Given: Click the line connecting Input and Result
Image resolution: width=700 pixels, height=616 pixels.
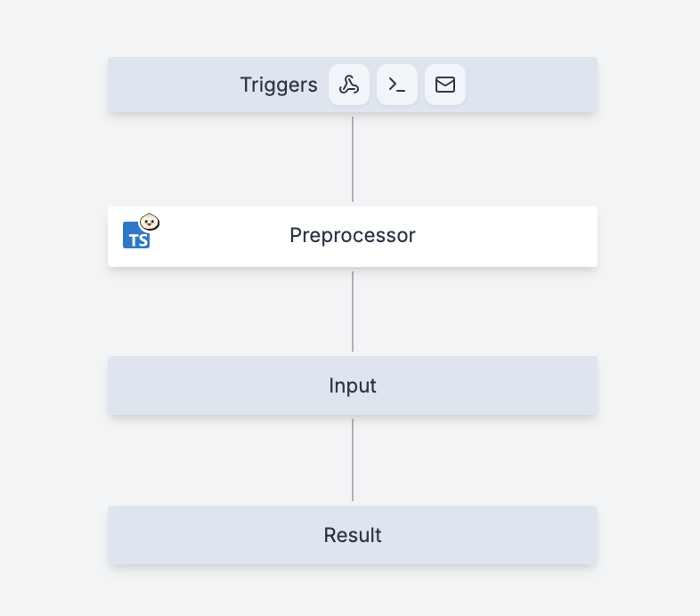Looking at the screenshot, I should click(353, 459).
